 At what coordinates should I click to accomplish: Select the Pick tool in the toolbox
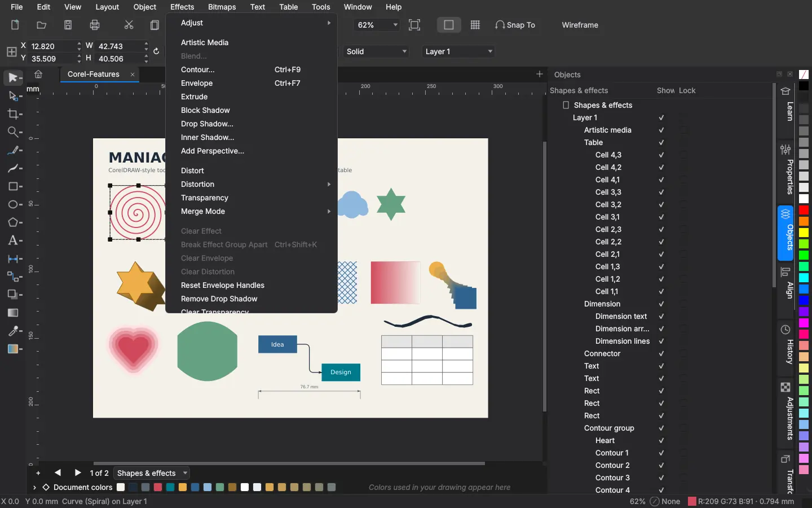pyautogui.click(x=14, y=77)
